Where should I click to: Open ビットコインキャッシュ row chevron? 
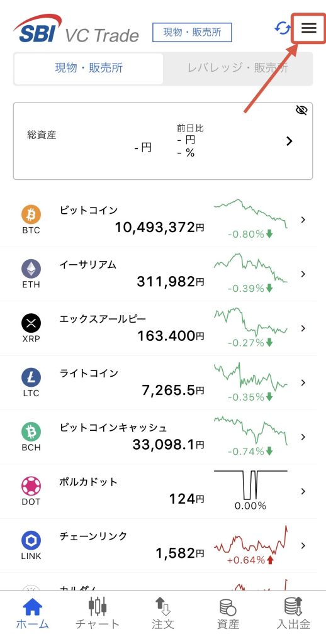[x=303, y=436]
